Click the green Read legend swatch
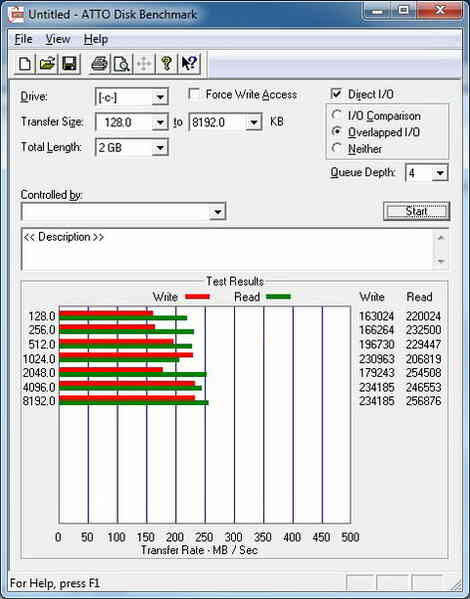The image size is (470, 599). click(x=278, y=296)
